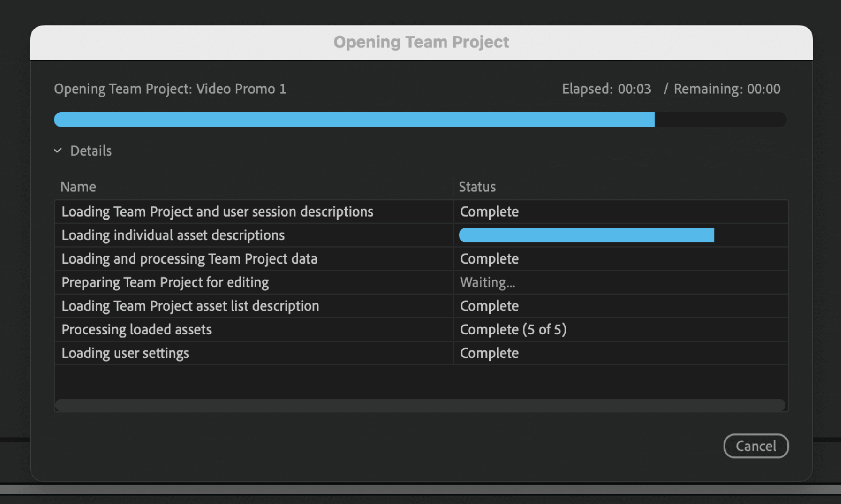Select the Preparing Team Project for editing row
This screenshot has width=841, height=504.
[165, 282]
